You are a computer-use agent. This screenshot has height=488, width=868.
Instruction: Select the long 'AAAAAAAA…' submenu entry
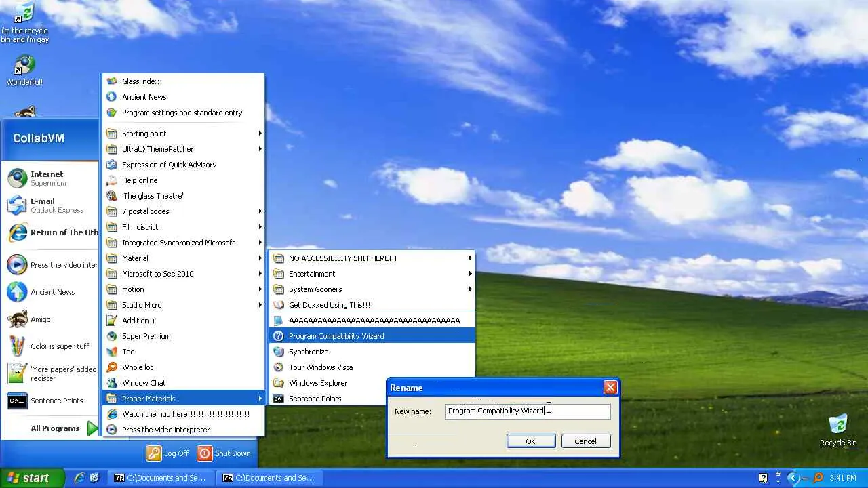tap(372, 321)
